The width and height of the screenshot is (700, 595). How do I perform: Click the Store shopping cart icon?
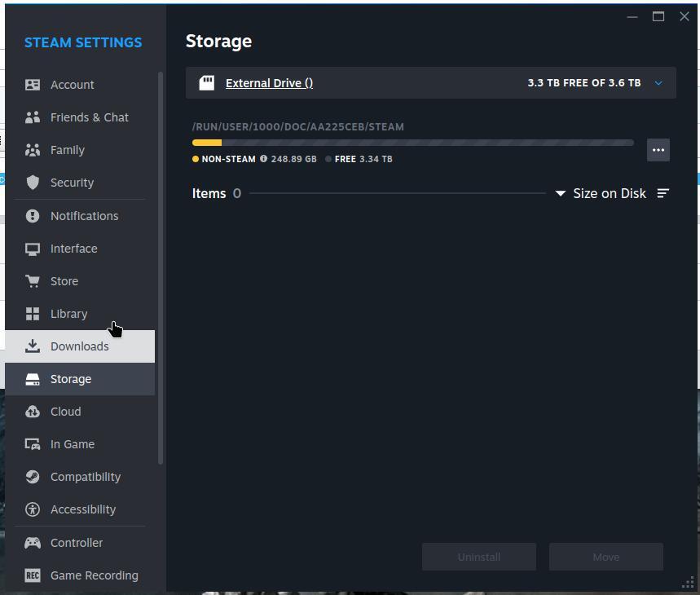click(x=32, y=281)
